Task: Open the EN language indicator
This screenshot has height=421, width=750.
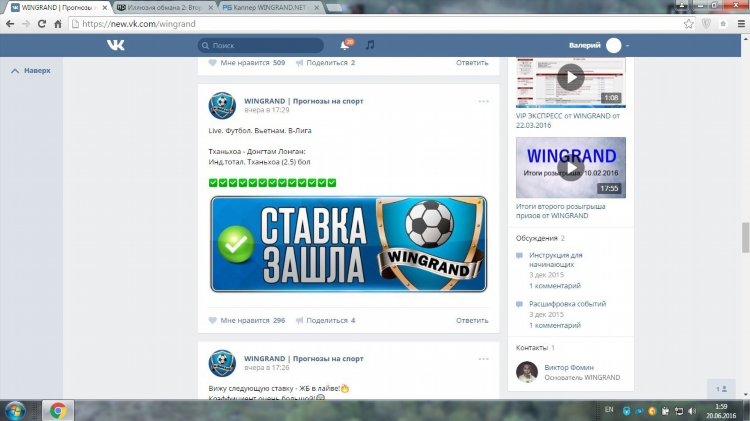Action: (x=609, y=410)
